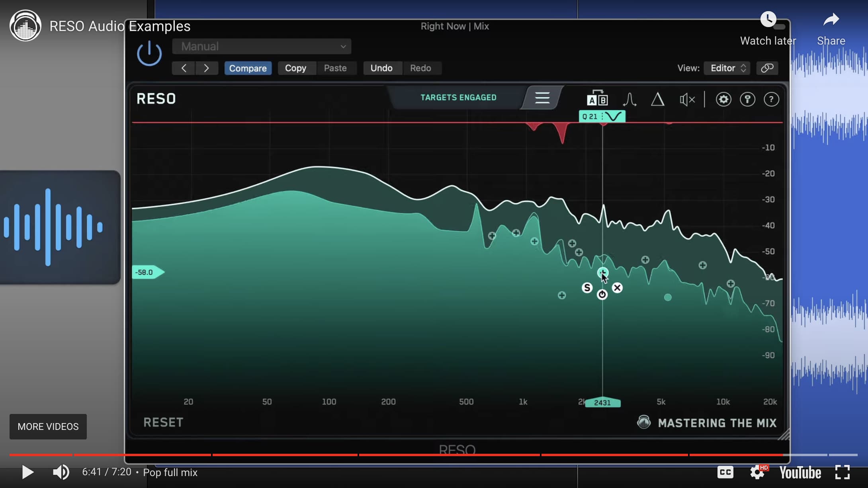Viewport: 868px width, 488px height.
Task: Click the solid teal node near 5k
Action: click(x=668, y=297)
